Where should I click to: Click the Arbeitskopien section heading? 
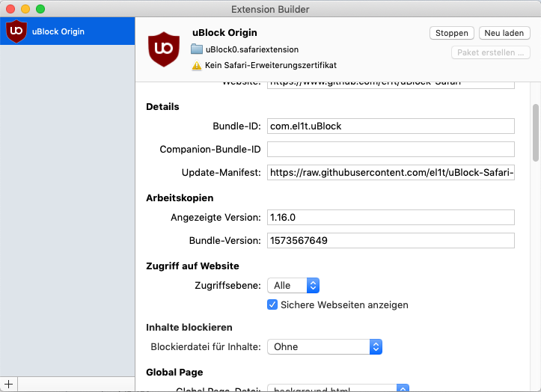(x=180, y=197)
